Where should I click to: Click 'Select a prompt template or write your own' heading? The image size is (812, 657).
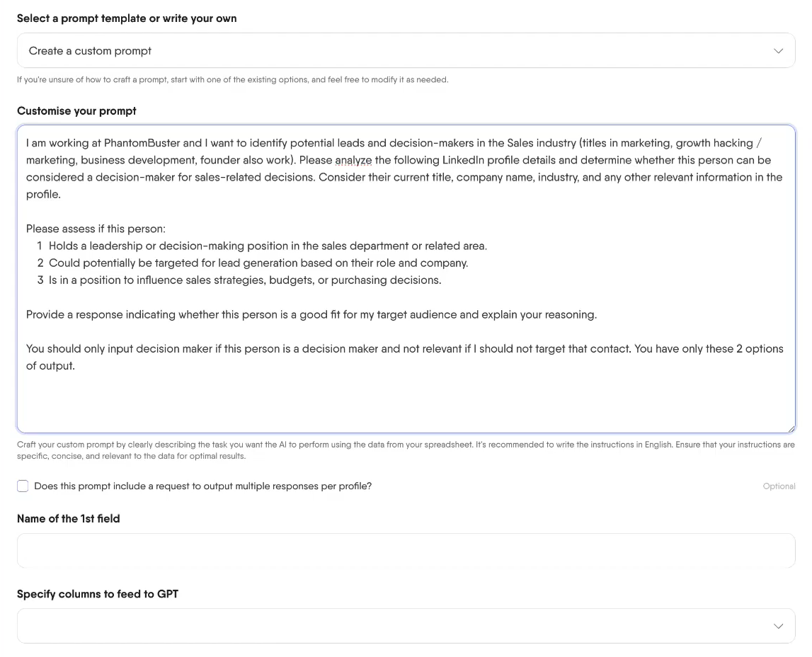click(x=127, y=18)
